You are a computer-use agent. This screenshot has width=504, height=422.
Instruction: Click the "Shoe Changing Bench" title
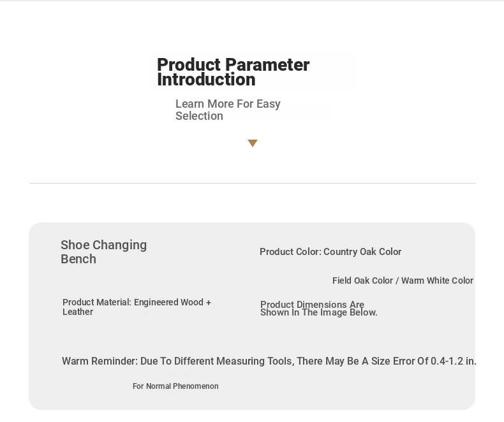[x=103, y=252]
